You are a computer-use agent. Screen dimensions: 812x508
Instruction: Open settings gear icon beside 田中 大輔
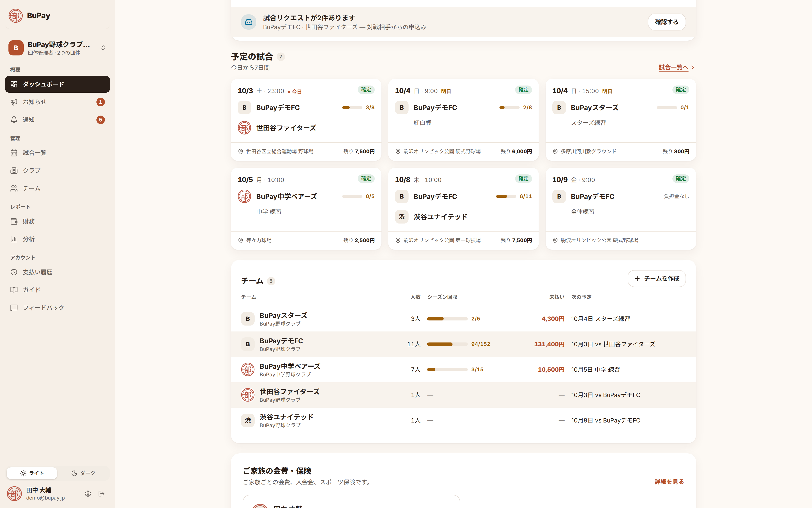88,494
